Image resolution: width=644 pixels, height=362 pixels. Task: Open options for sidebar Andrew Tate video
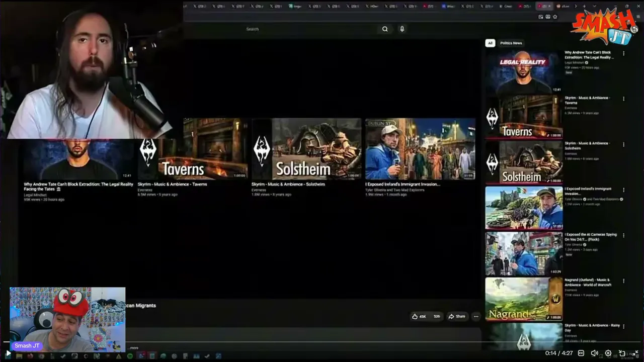click(x=624, y=53)
